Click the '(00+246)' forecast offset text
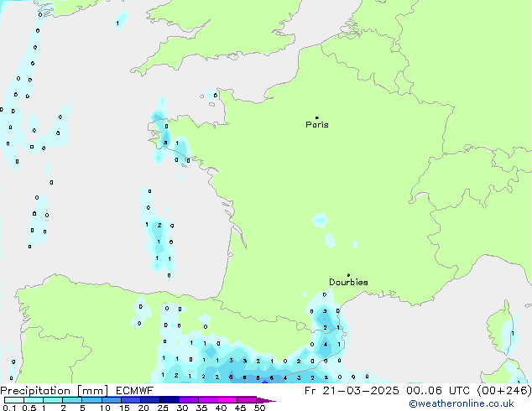Viewport: 532px width, 411px height. pos(504,391)
